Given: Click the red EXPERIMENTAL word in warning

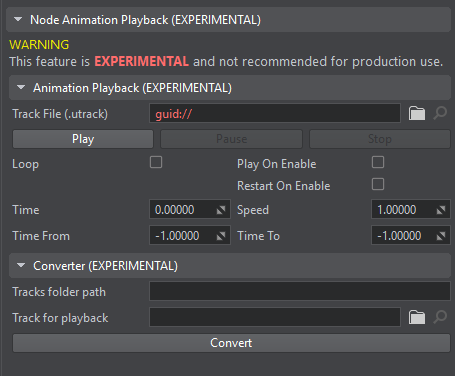Looking at the screenshot, I should point(142,61).
